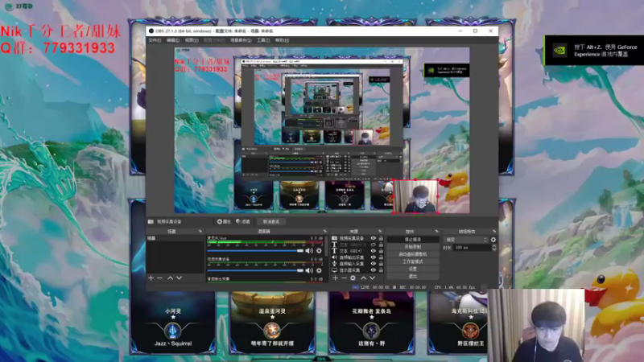Open 视频采集设备 mixer gear settings
Screen dimensions: 644x362
[319, 270]
